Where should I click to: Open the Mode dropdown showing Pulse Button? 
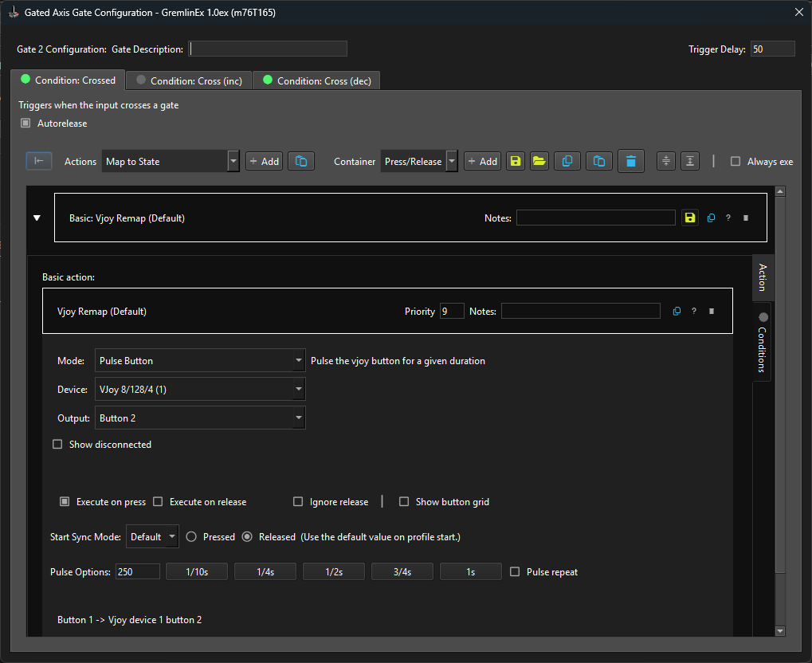coord(199,361)
